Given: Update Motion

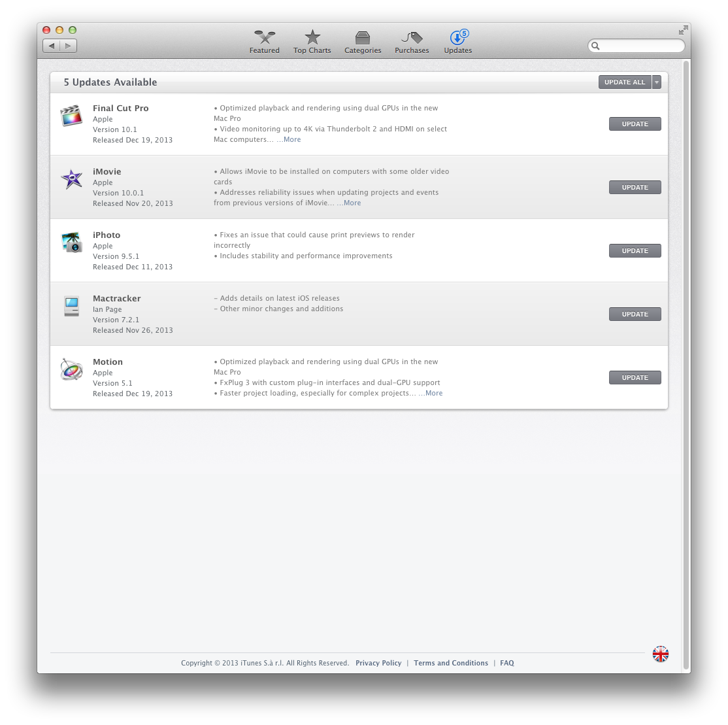Looking at the screenshot, I should [635, 378].
